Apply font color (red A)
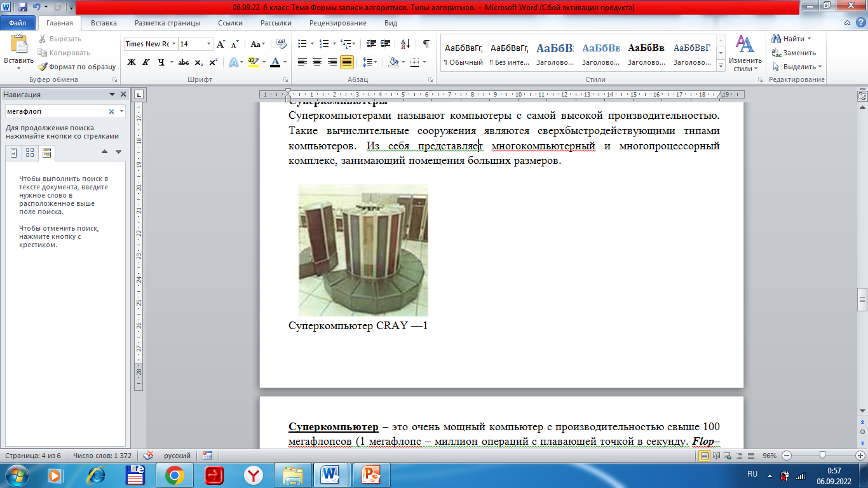 (x=275, y=62)
